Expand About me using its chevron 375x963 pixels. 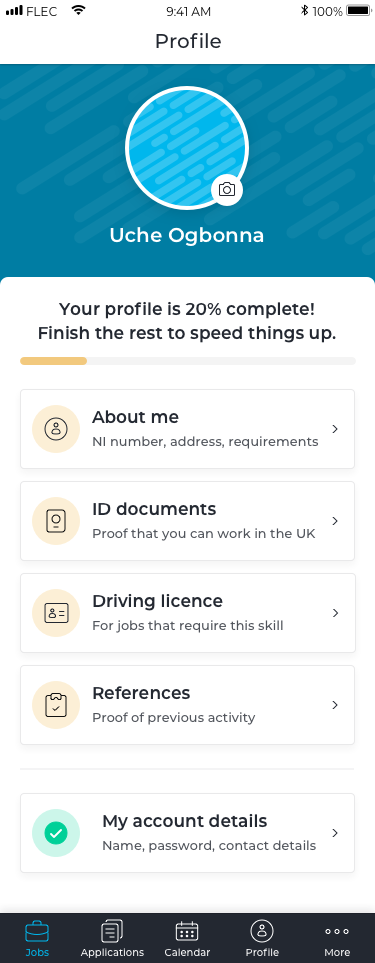[335, 429]
